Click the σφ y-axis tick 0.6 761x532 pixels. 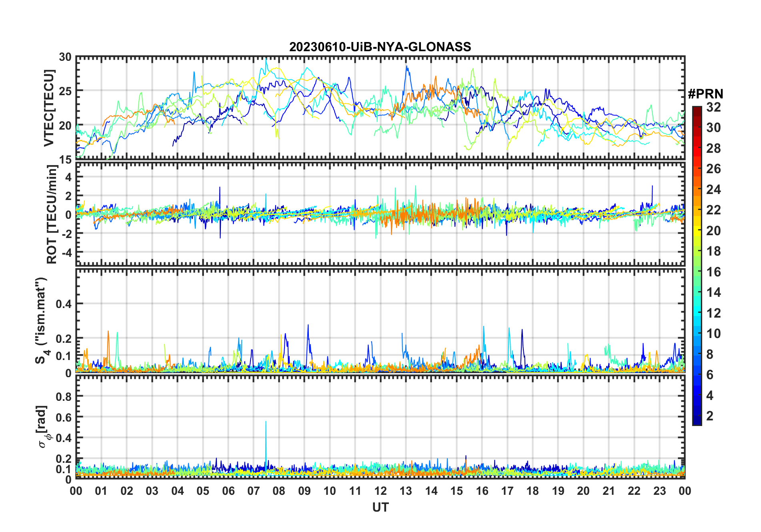[64, 417]
